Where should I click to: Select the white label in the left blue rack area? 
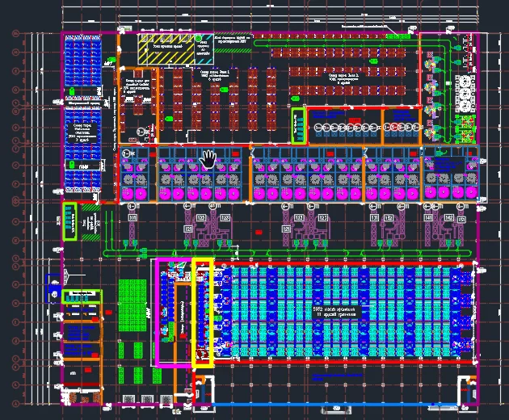(82, 132)
